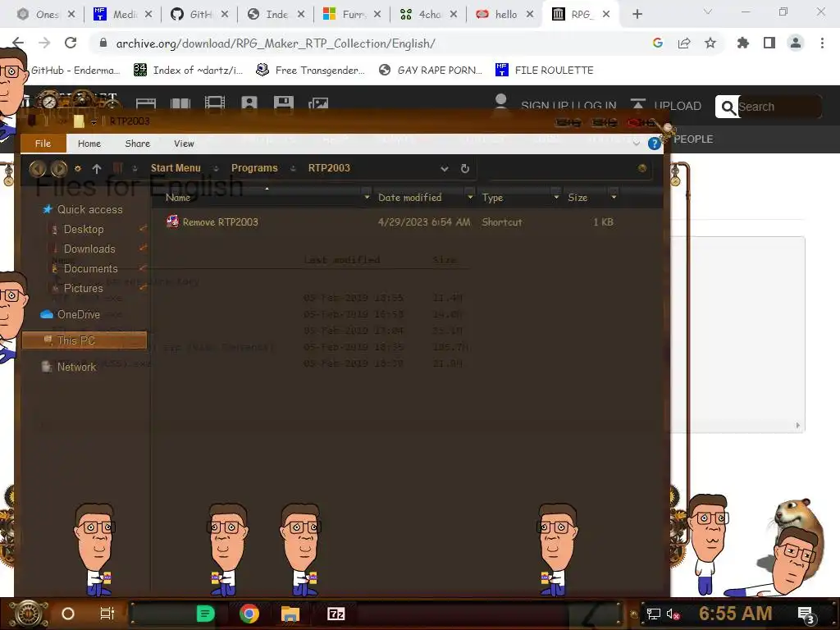Open the green chat app on taskbar
840x630 pixels.
tap(206, 614)
